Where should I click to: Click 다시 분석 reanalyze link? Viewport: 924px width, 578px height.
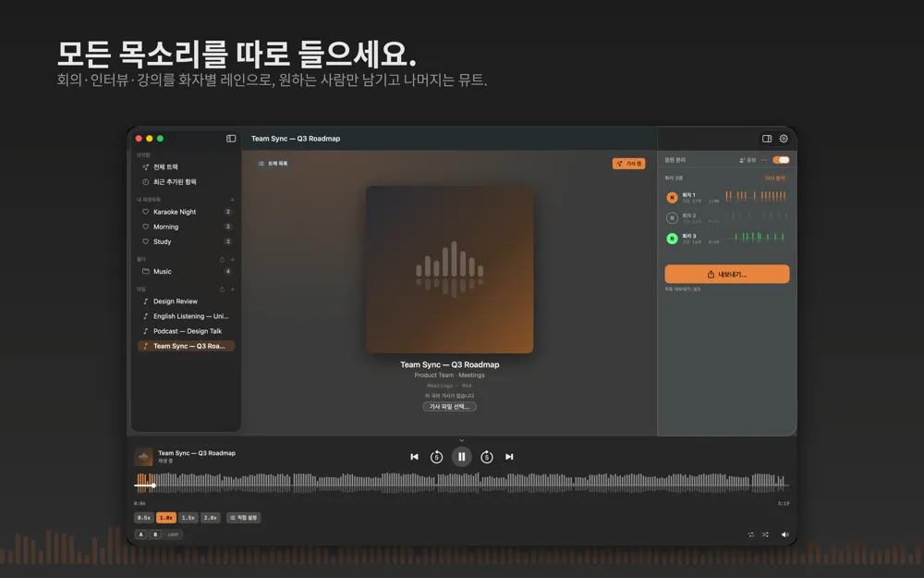(x=775, y=178)
